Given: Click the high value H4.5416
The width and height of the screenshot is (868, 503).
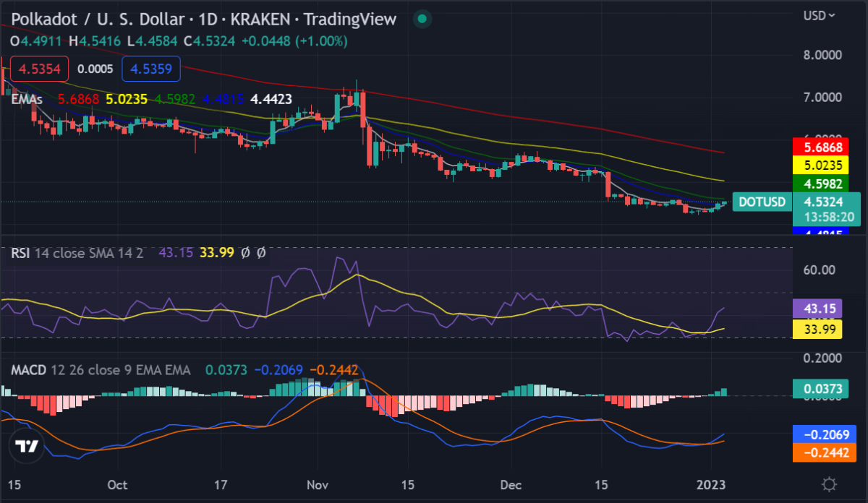Looking at the screenshot, I should click(96, 41).
